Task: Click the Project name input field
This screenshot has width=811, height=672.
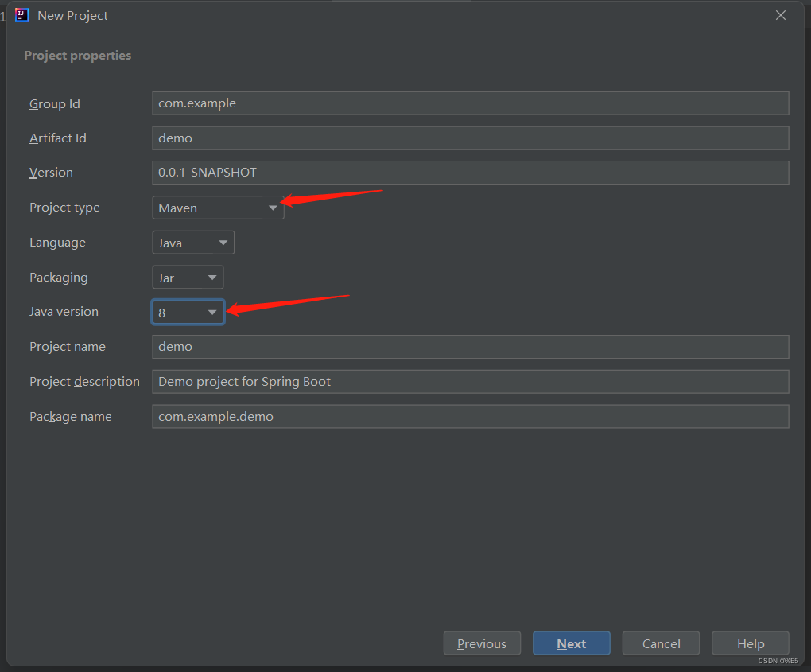Action: [470, 347]
